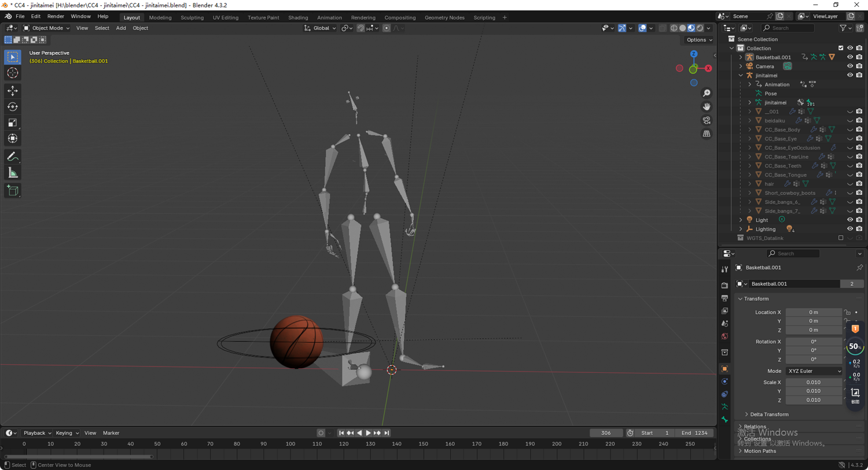Image resolution: width=868 pixels, height=470 pixels.
Task: Open the XYZ Euler rotation mode dropdown
Action: tap(814, 371)
